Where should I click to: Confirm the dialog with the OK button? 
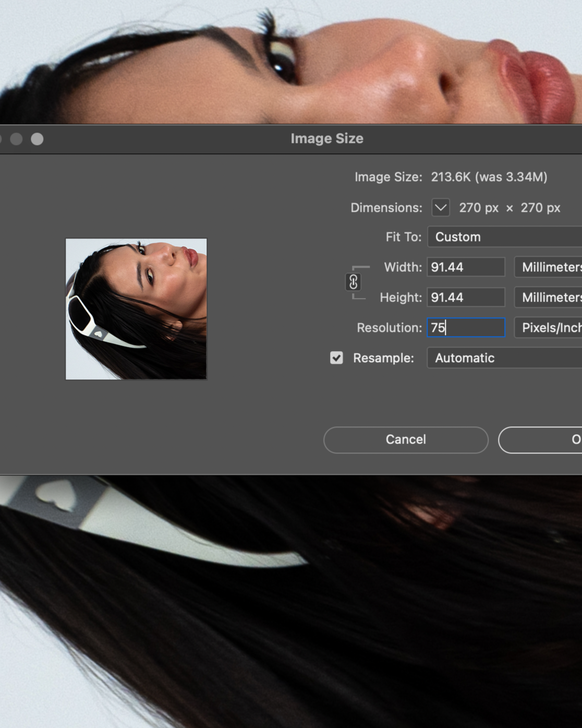click(x=540, y=439)
